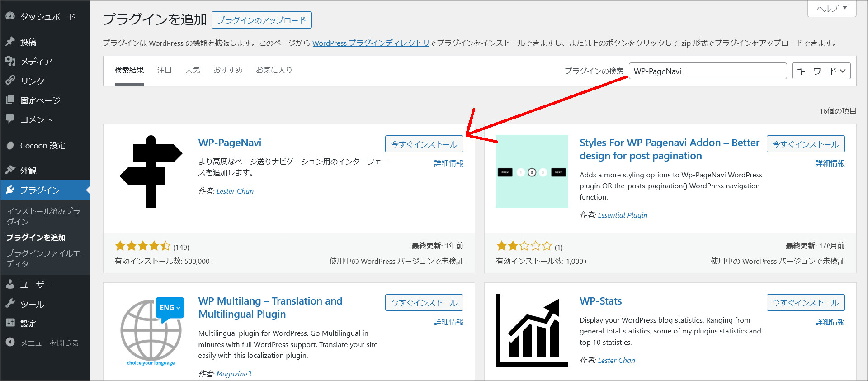Open 詳細情報 for WP-Stats
868x381 pixels.
(830, 322)
